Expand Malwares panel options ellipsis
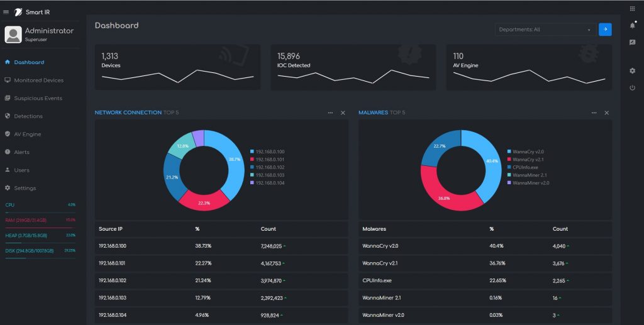This screenshot has height=325, width=644. 594,113
